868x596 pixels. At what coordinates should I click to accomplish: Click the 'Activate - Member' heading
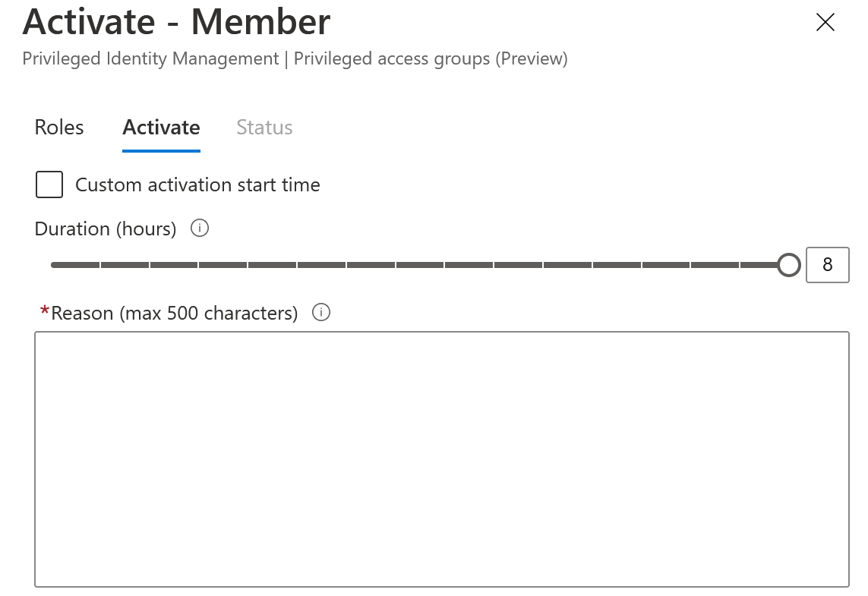(x=176, y=23)
